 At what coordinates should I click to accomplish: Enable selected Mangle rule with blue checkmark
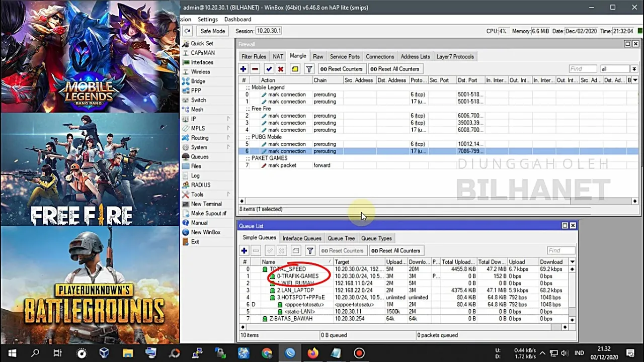coord(269,69)
